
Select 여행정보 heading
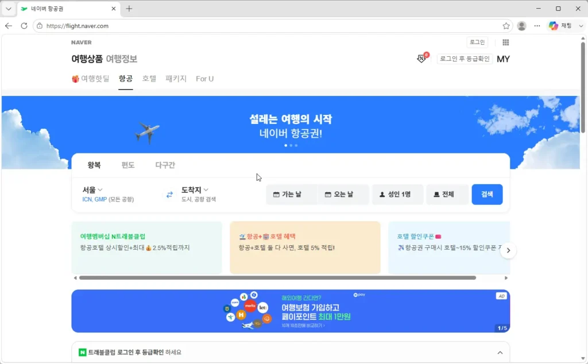[x=122, y=59]
